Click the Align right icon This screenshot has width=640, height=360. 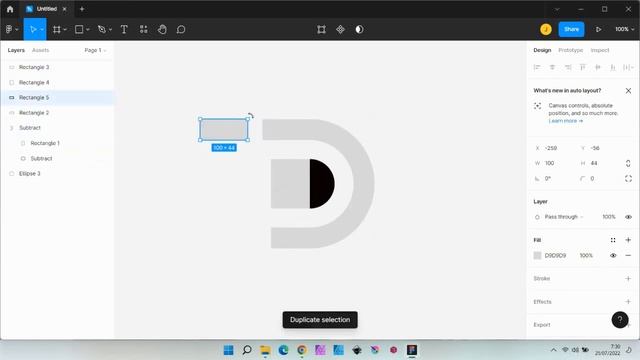pos(568,67)
